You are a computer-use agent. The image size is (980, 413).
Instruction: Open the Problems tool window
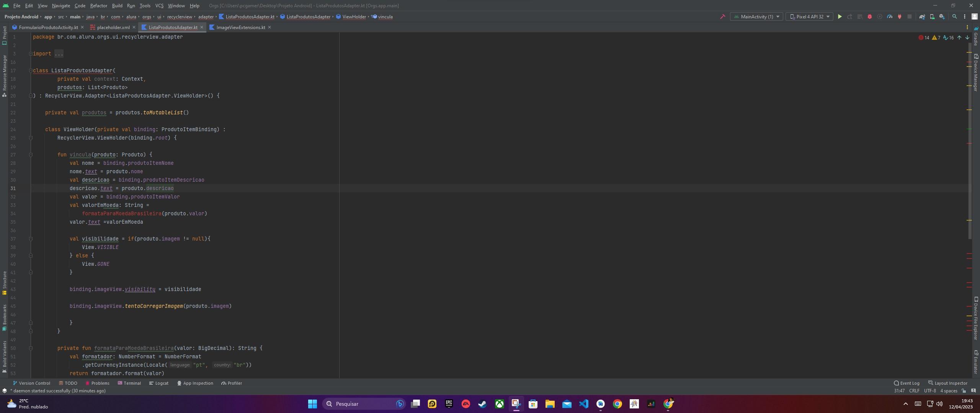97,383
